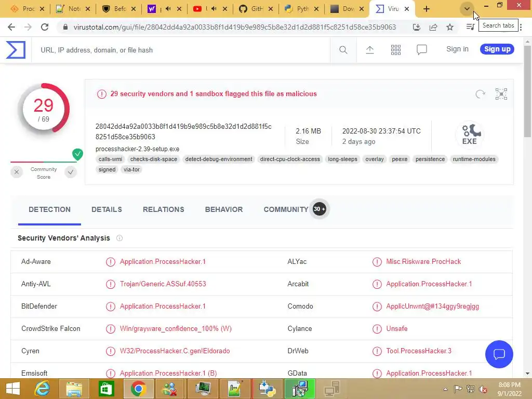
Task: Click the Sign in link
Action: (x=457, y=49)
